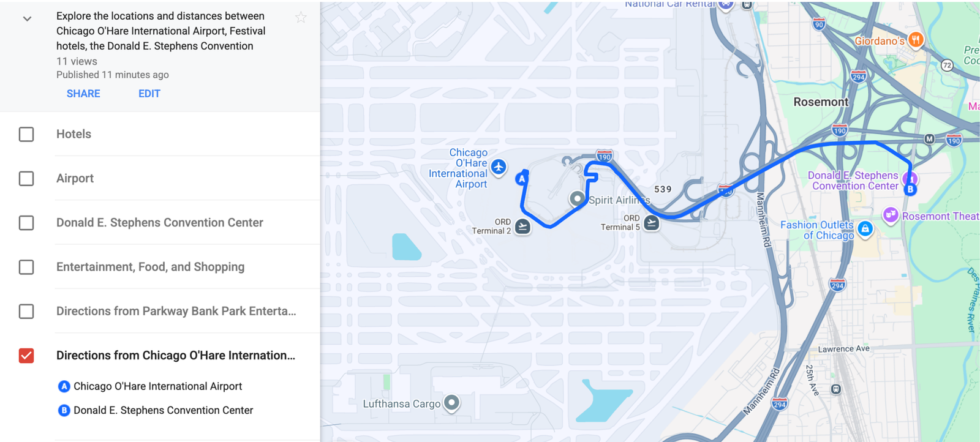Click route start marker A on map
This screenshot has height=442, width=980.
[x=521, y=179]
